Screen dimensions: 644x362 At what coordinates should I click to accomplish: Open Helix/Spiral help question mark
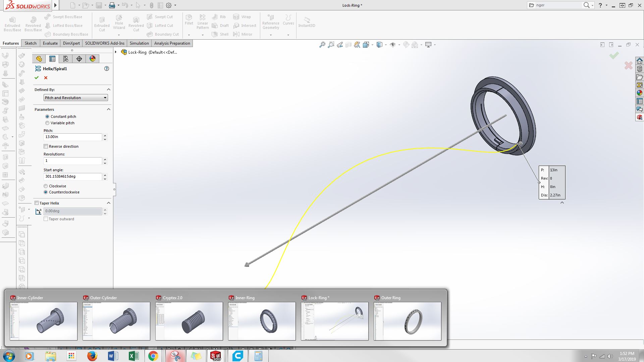click(107, 69)
